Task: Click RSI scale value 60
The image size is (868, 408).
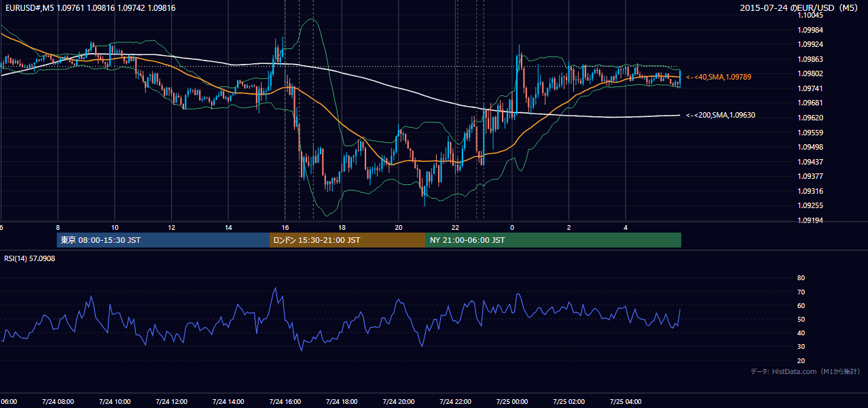Action: (801, 305)
